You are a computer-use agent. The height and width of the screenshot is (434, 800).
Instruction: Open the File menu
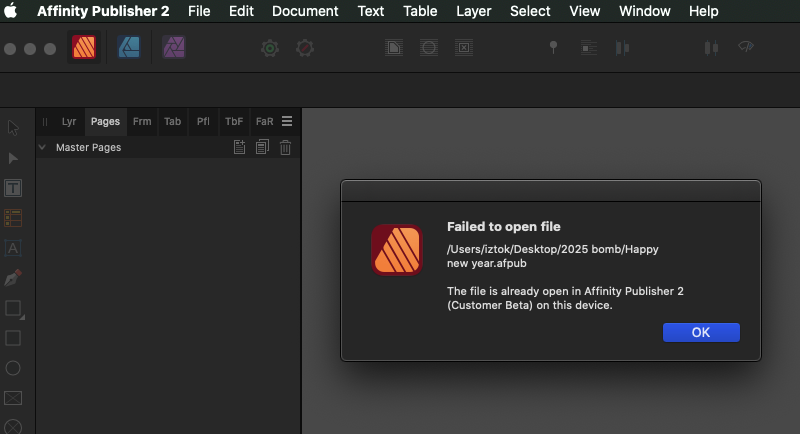click(x=199, y=11)
